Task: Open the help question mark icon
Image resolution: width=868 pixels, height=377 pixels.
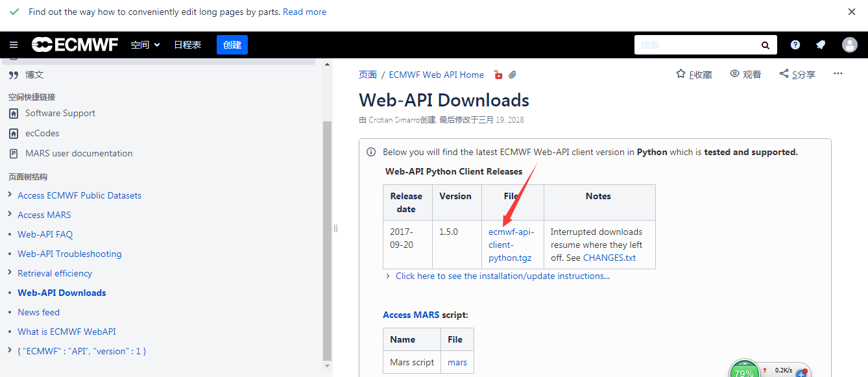Action: point(795,45)
